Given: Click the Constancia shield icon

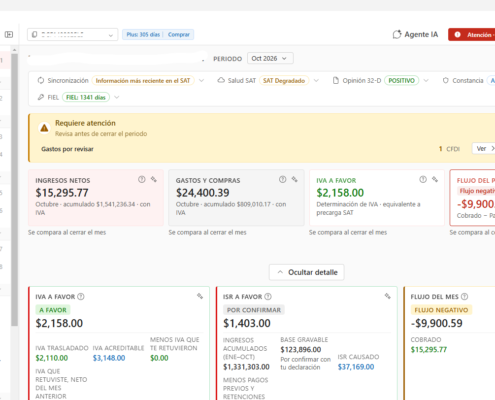Looking at the screenshot, I should (x=446, y=80).
